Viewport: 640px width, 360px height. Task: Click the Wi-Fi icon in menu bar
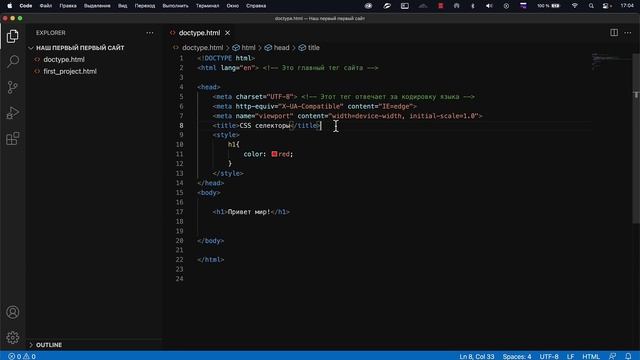[x=575, y=6]
